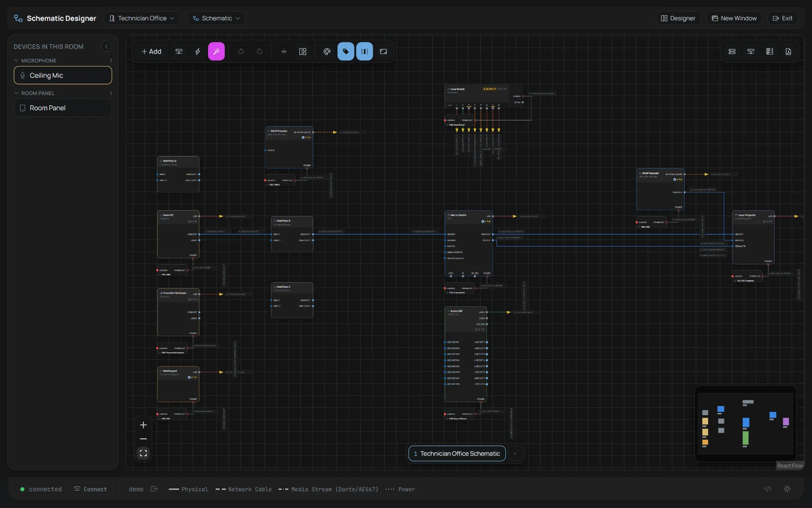Screen dimensions: 812x508
Task: Click the Connect button in status bar
Action: click(x=90, y=489)
